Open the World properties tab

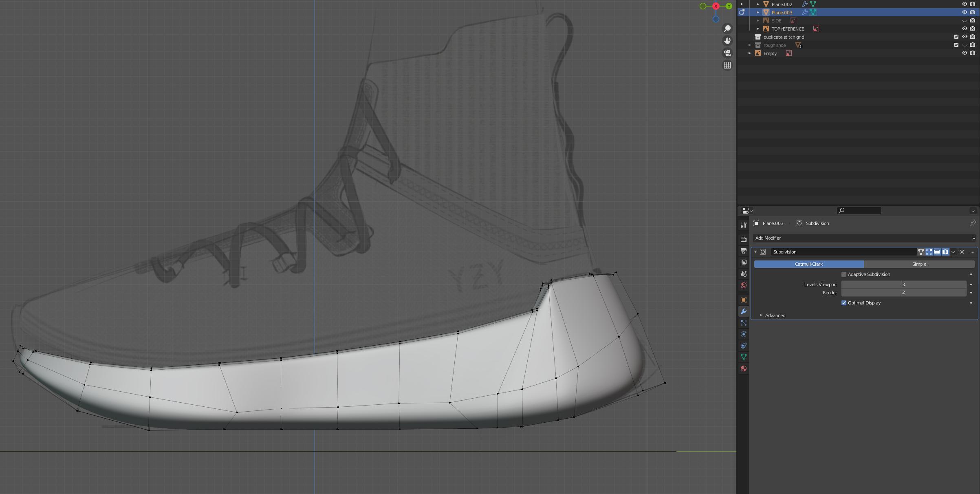pyautogui.click(x=743, y=285)
